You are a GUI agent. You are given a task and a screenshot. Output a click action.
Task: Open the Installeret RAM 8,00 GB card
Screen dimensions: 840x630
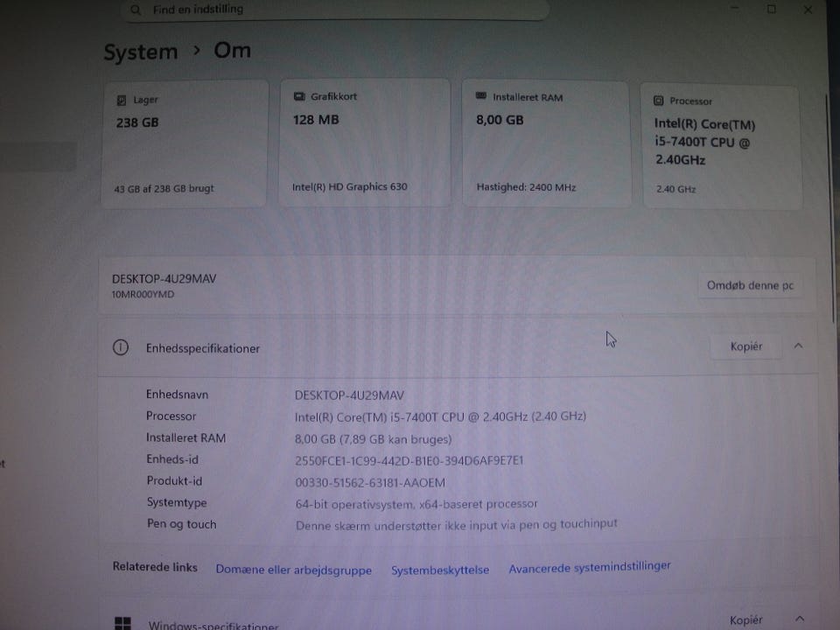click(546, 143)
